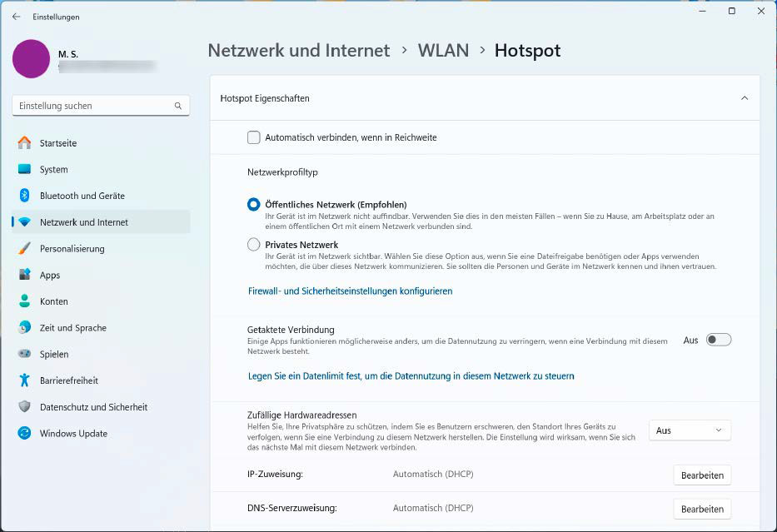Open Firewall- und Sicherheitseinstellungen konfigurieren link

pos(350,291)
